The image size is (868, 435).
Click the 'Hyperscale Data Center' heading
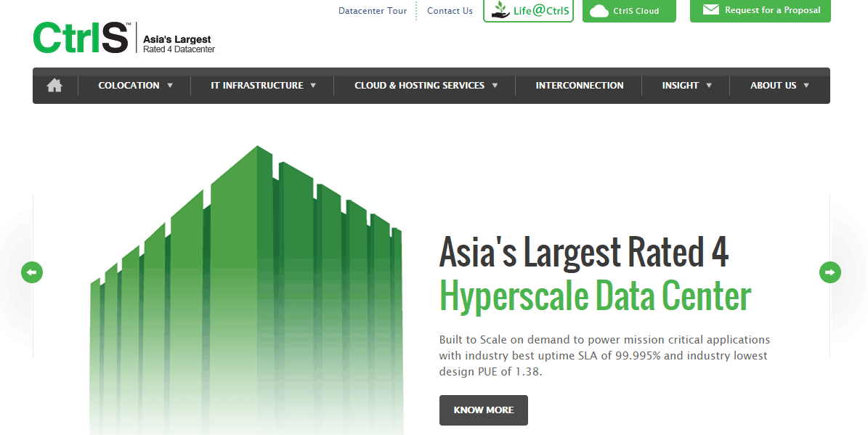(x=595, y=296)
